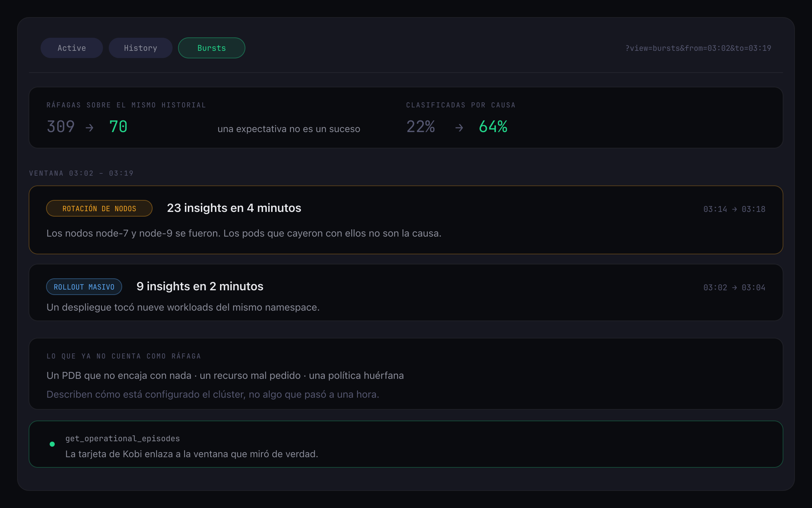Click the green status dot beside get_operational_episodes
This screenshot has height=508, width=812.
pos(52,444)
